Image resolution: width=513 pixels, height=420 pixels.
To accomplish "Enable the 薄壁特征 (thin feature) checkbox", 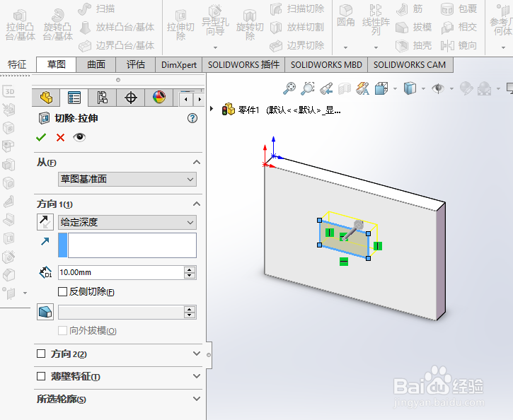I will tap(41, 376).
